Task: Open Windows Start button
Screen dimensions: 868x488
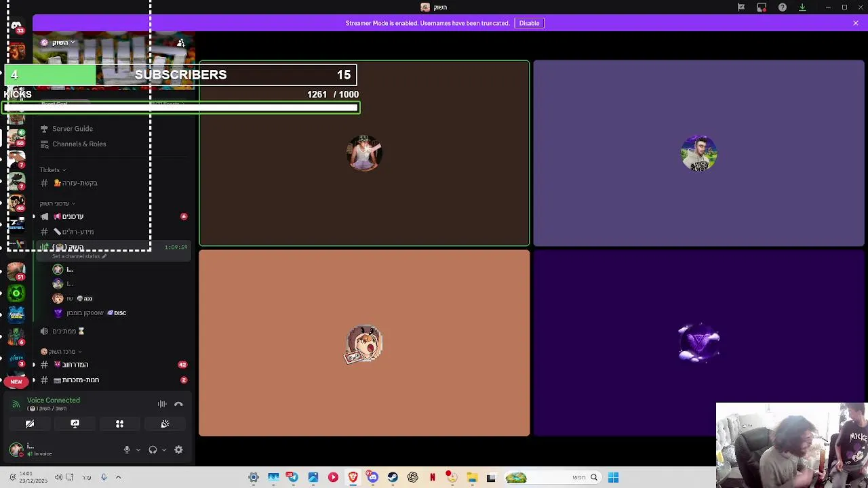Action: pos(613,477)
